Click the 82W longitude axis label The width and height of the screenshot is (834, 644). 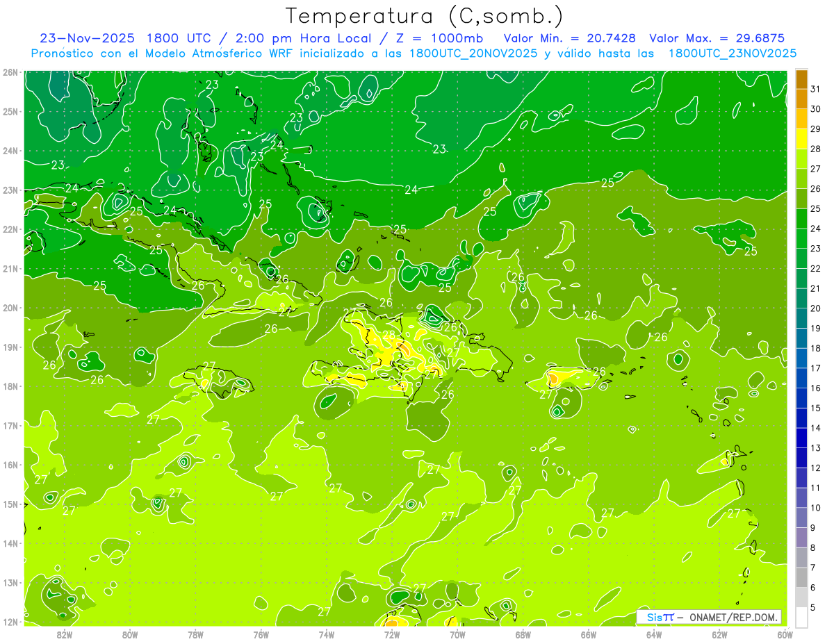point(65,634)
